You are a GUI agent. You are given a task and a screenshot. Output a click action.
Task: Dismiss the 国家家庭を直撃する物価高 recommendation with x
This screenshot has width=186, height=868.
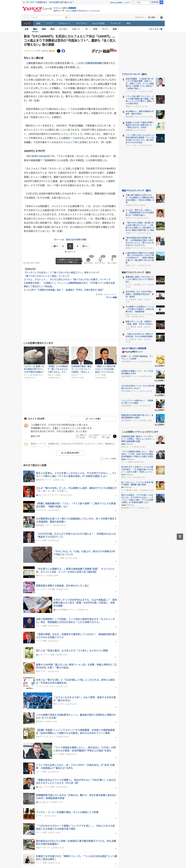[x=115, y=592]
